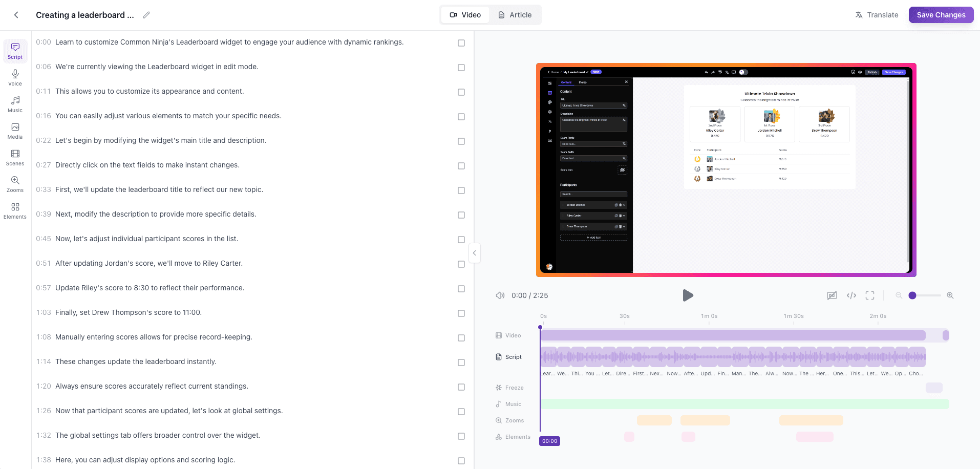Check the 1:38 display options script line
This screenshot has height=469, width=980.
(x=461, y=460)
